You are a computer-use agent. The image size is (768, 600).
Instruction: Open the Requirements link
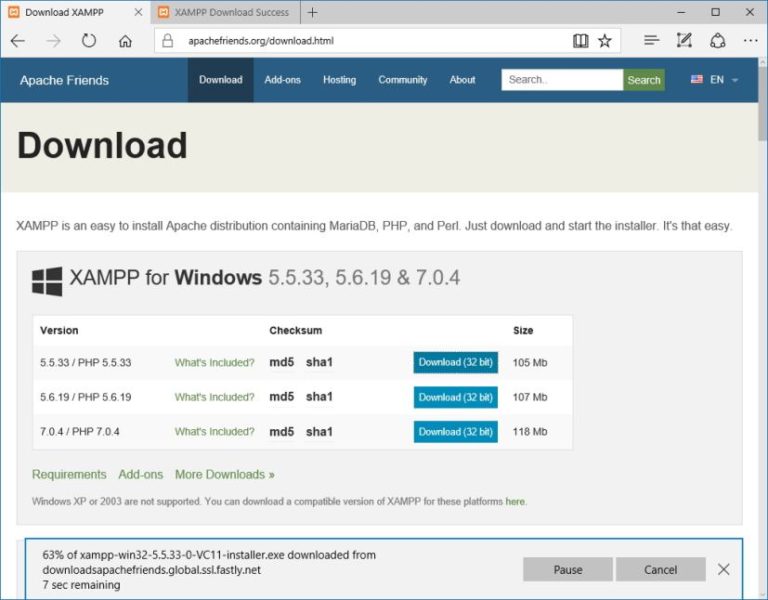click(x=69, y=475)
